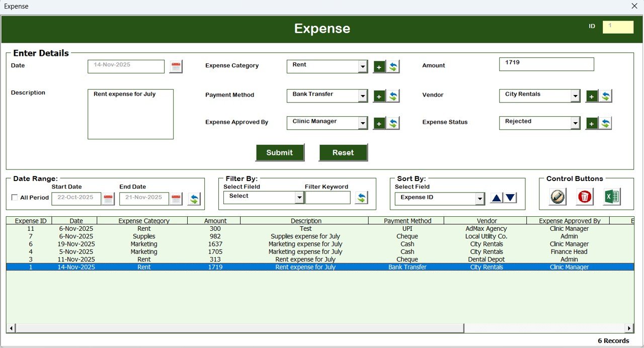Viewport: 644px width, 348px height.
Task: Open the Date calendar picker
Action: (175, 66)
